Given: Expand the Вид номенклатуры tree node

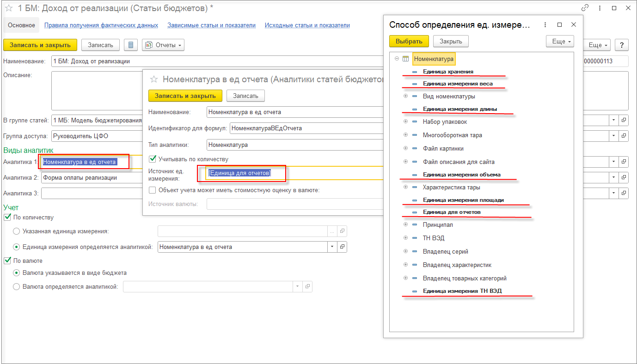Looking at the screenshot, I should pos(405,96).
